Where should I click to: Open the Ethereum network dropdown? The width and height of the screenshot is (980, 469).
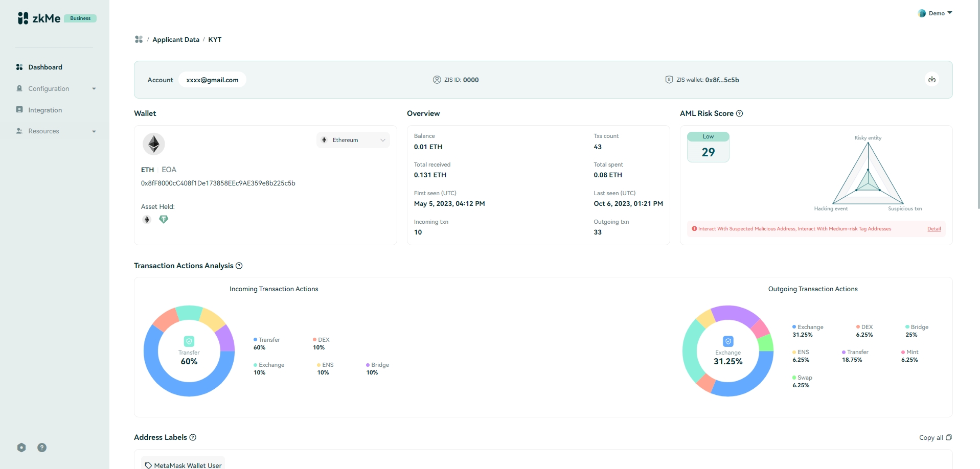[353, 140]
